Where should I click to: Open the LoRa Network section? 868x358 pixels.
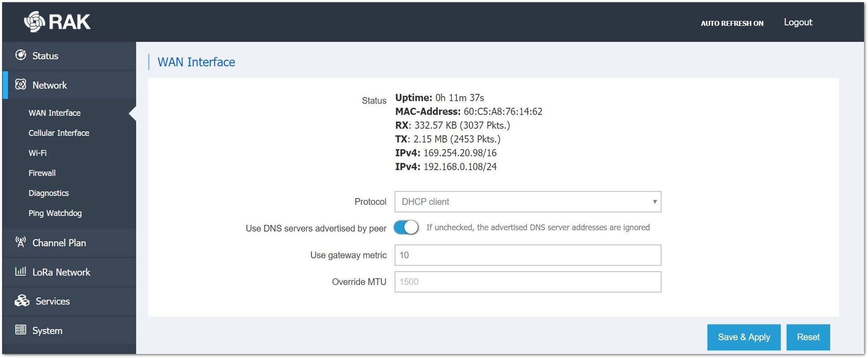point(69,272)
